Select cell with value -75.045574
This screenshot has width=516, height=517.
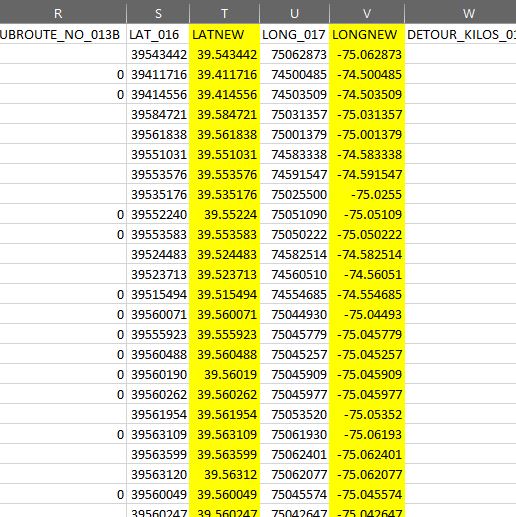(x=367, y=494)
